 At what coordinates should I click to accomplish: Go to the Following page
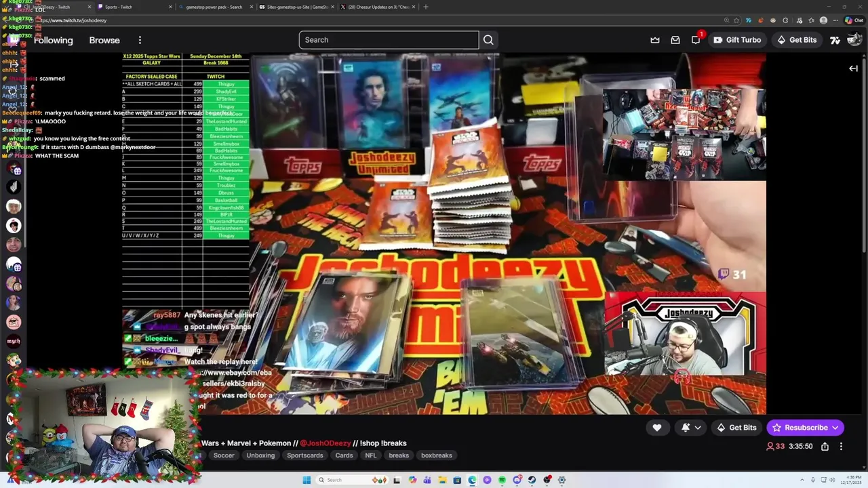pos(54,40)
